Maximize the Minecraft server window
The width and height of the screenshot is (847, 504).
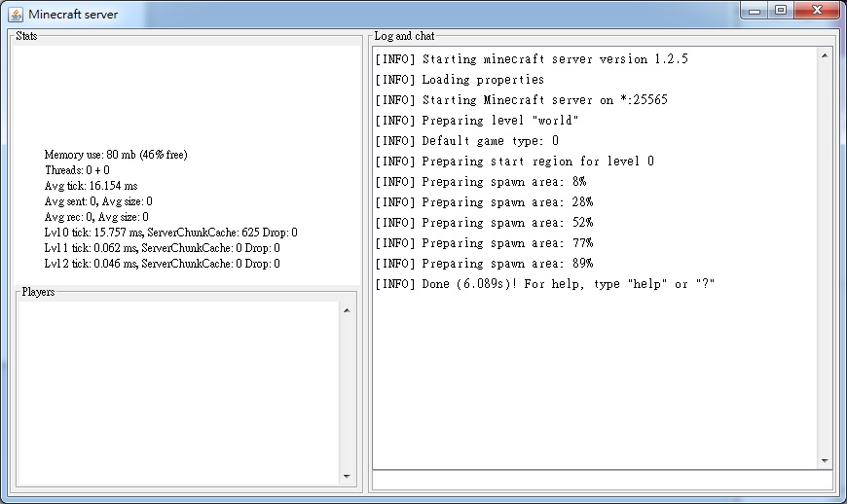pyautogui.click(x=780, y=10)
